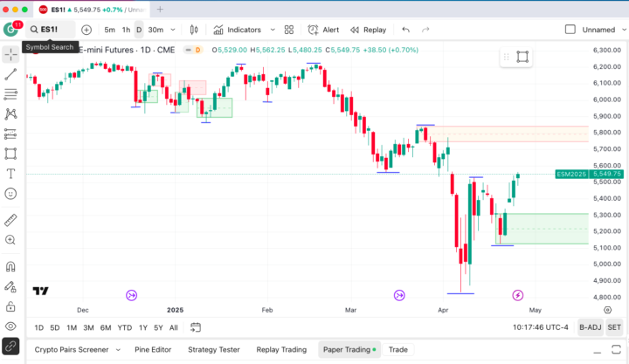Set chart range to 5D
Image resolution: width=629 pixels, height=364 pixels.
pos(55,327)
